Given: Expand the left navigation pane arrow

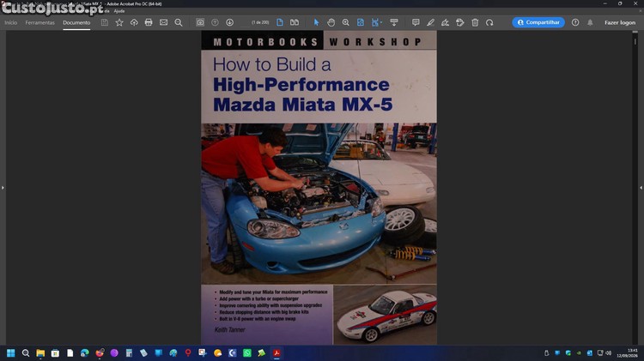Looking at the screenshot, I should tap(3, 188).
